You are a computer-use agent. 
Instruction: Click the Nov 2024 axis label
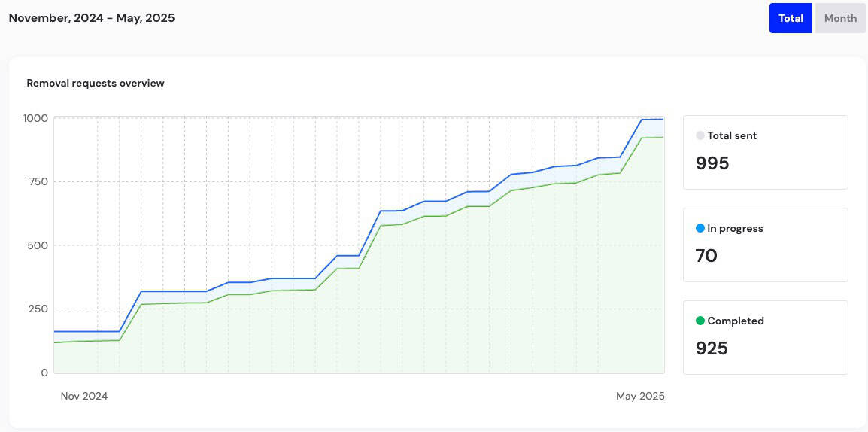[84, 397]
